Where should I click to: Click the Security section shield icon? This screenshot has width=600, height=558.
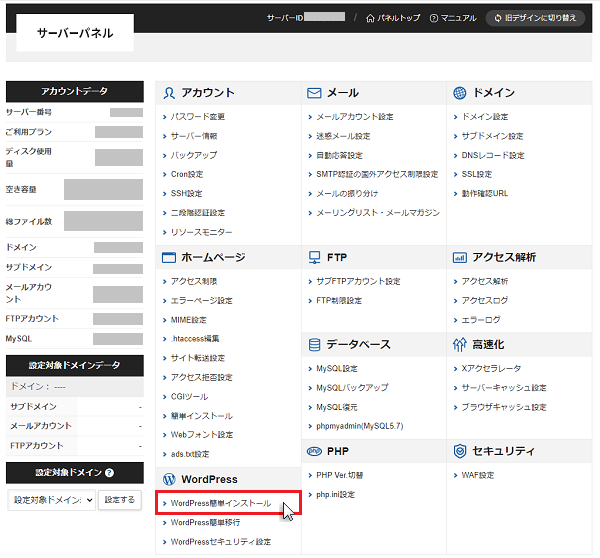tap(459, 451)
